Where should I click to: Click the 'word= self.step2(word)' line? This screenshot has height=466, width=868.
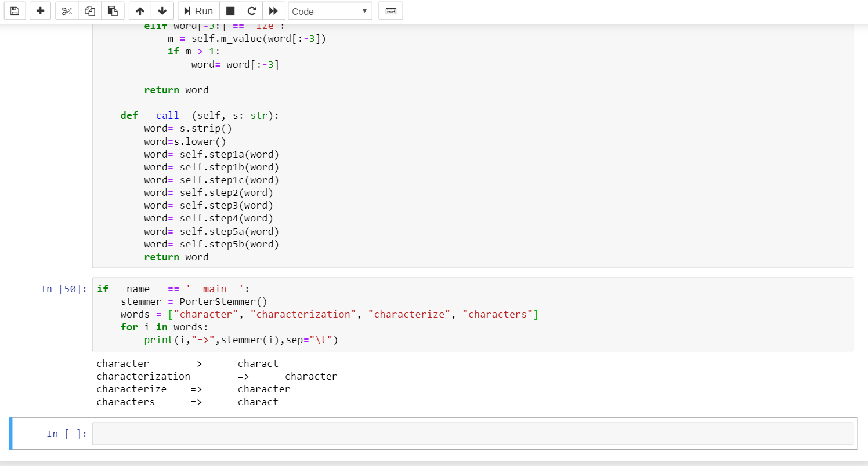point(208,192)
